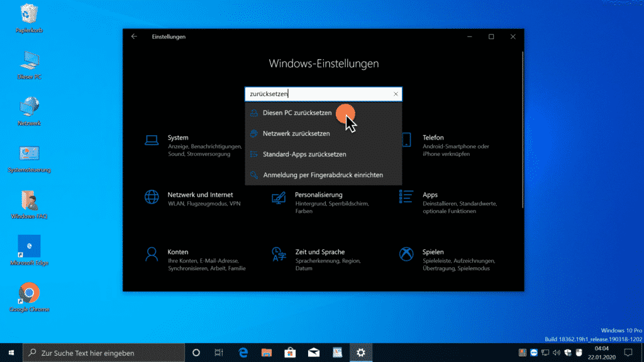Click the Settings gear on the taskbar
Screen dimensions: 644x362
tap(360, 353)
